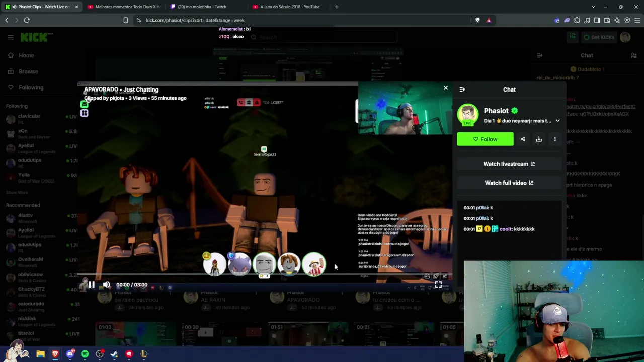Download the clip
The height and width of the screenshot is (362, 644).
point(539,139)
